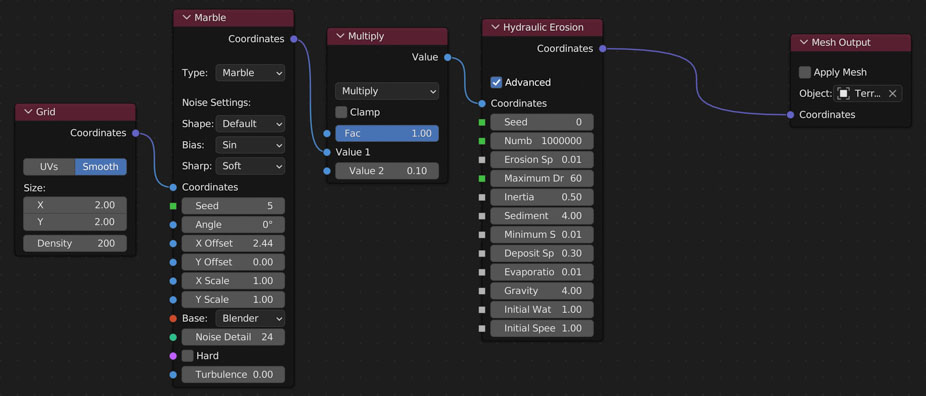Collapse the Grid node header chevron

28,112
